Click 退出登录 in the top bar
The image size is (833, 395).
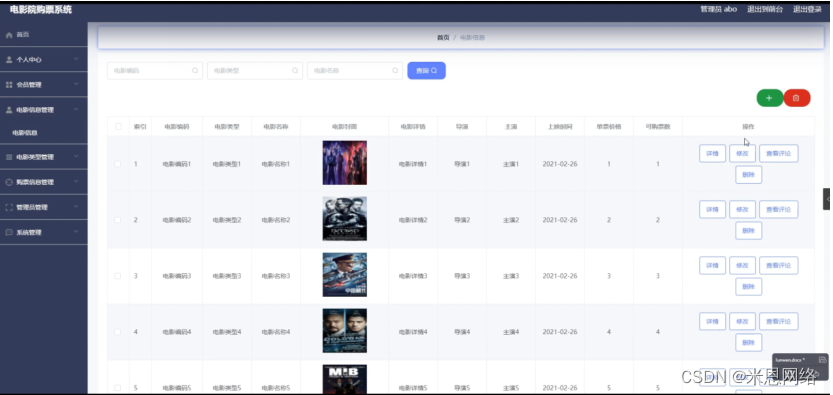pyautogui.click(x=808, y=9)
